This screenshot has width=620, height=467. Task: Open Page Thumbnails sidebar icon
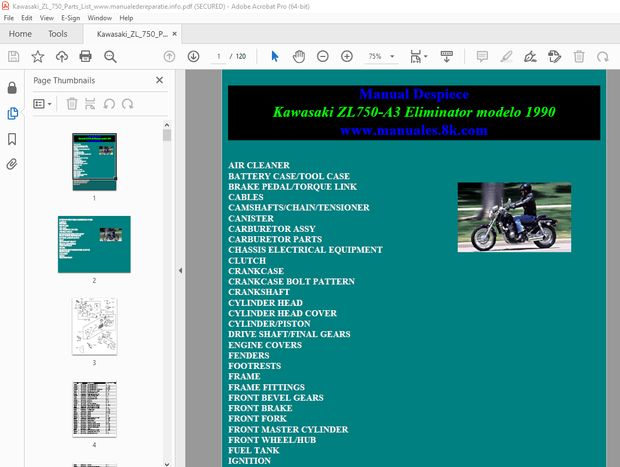(x=12, y=113)
